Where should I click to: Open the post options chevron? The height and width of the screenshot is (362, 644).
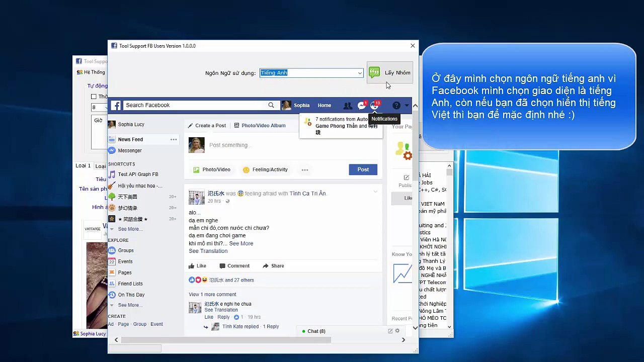point(375,192)
